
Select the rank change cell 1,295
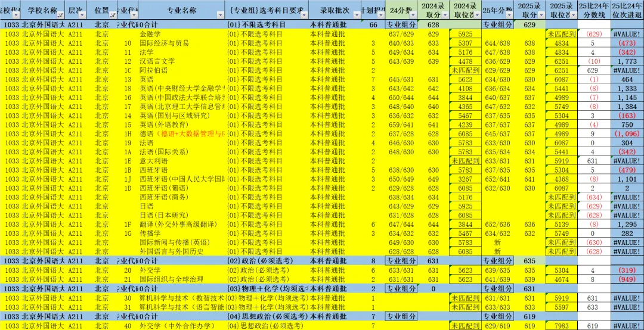[x=627, y=224]
